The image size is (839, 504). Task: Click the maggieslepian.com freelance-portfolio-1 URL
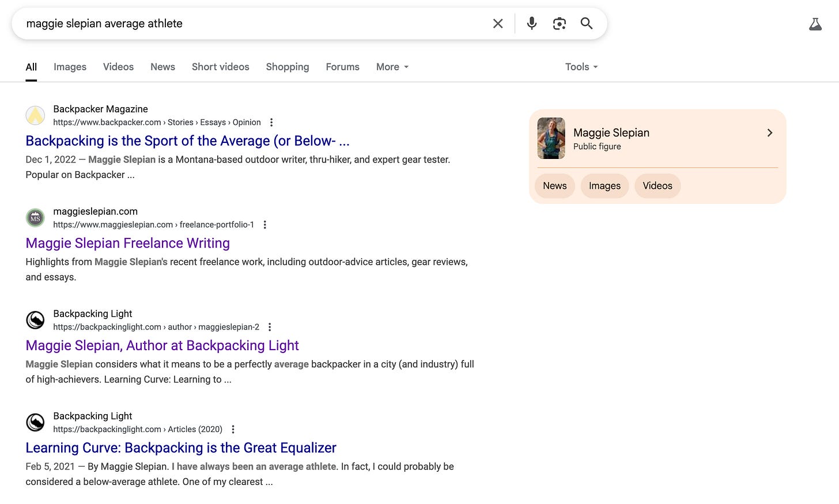pos(153,225)
